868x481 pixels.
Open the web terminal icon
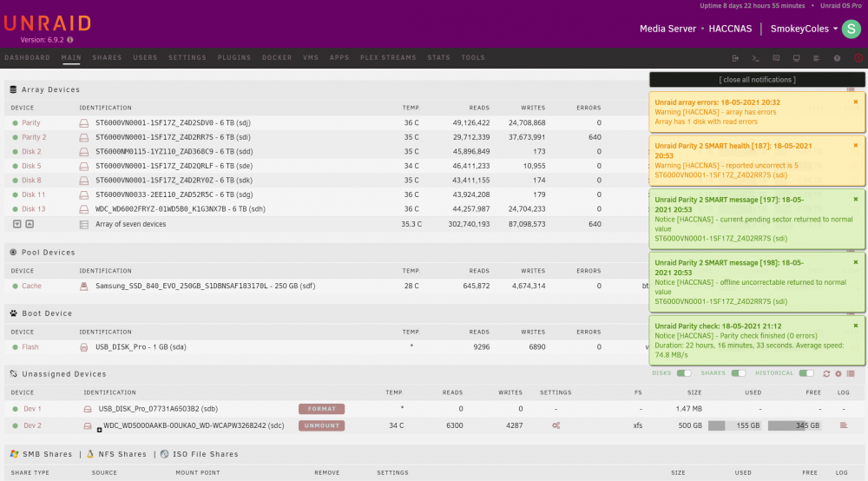(x=756, y=58)
